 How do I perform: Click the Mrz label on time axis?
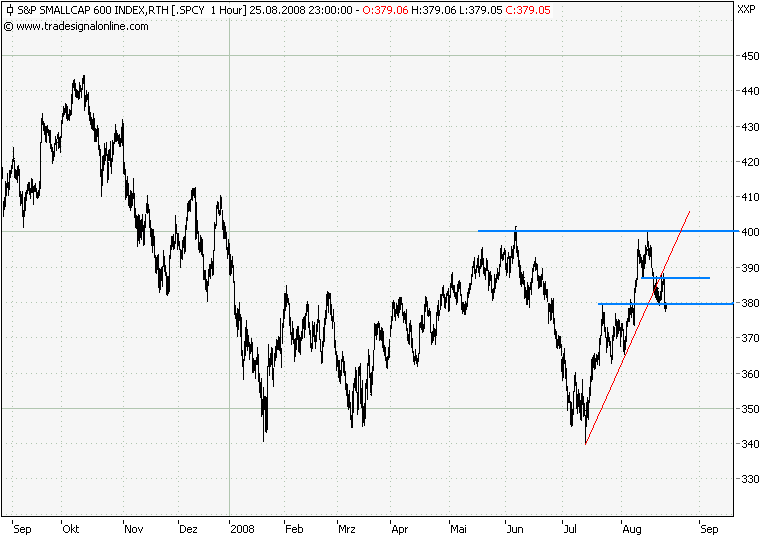[x=347, y=529]
